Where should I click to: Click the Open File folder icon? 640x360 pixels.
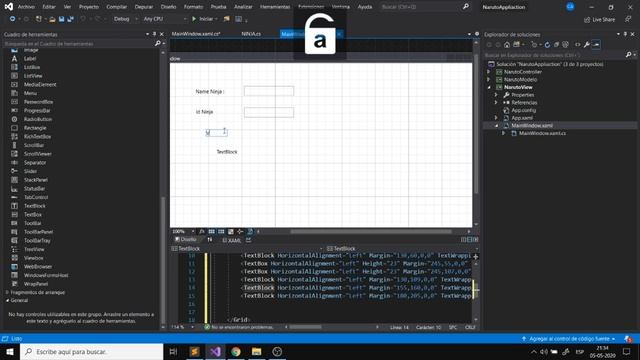click(52, 19)
